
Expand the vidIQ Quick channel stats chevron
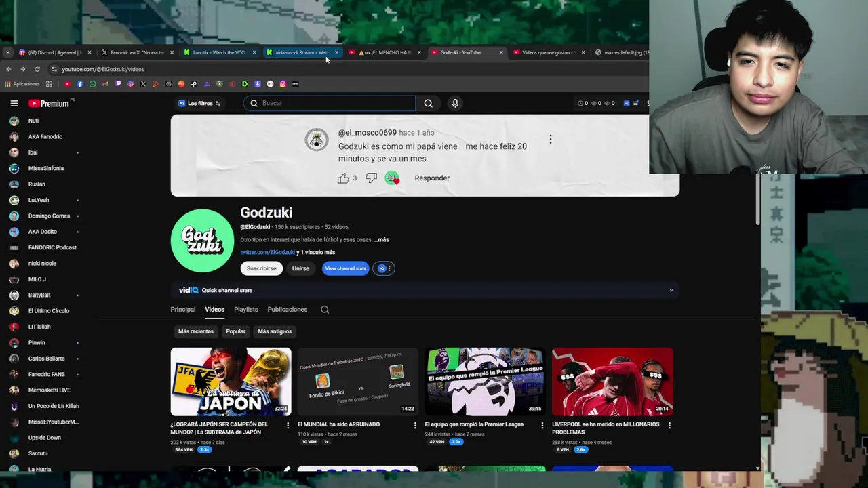[x=671, y=290]
